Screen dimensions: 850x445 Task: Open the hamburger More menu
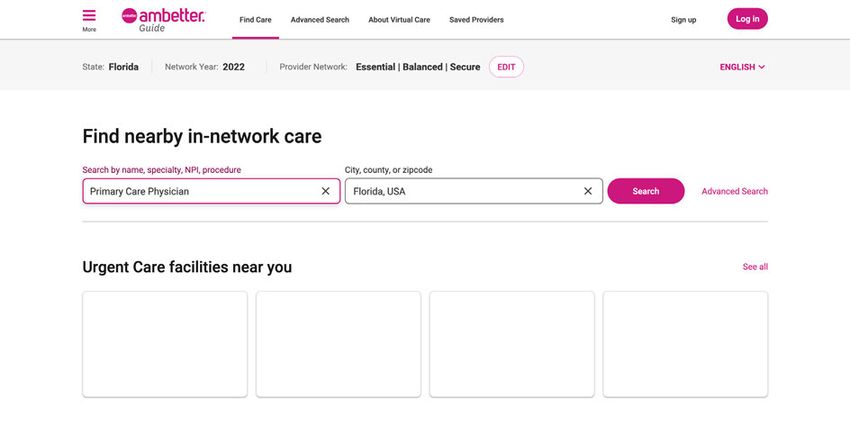pos(89,20)
